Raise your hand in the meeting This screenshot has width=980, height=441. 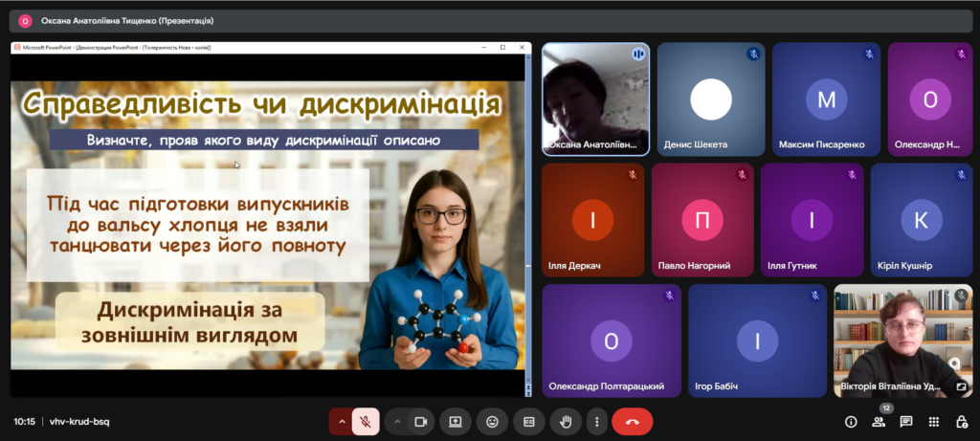[565, 421]
